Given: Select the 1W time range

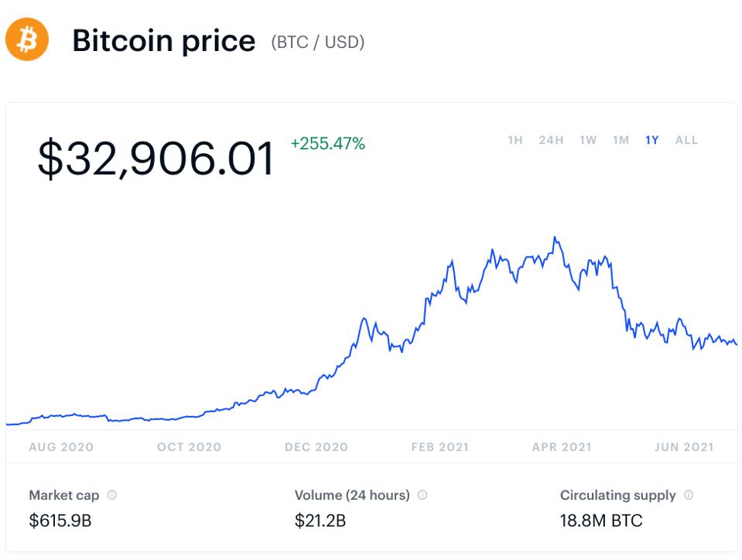Looking at the screenshot, I should pyautogui.click(x=588, y=140).
